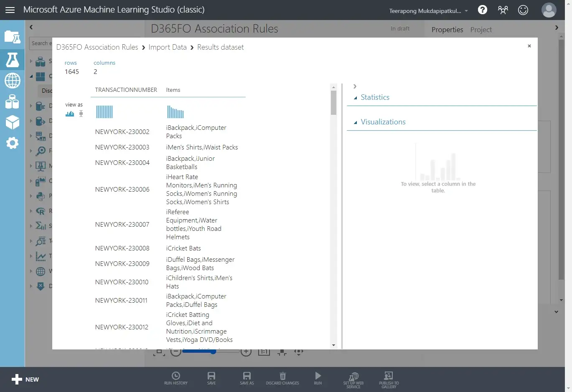Open the community people icon
The image size is (572, 392).
click(x=503, y=10)
